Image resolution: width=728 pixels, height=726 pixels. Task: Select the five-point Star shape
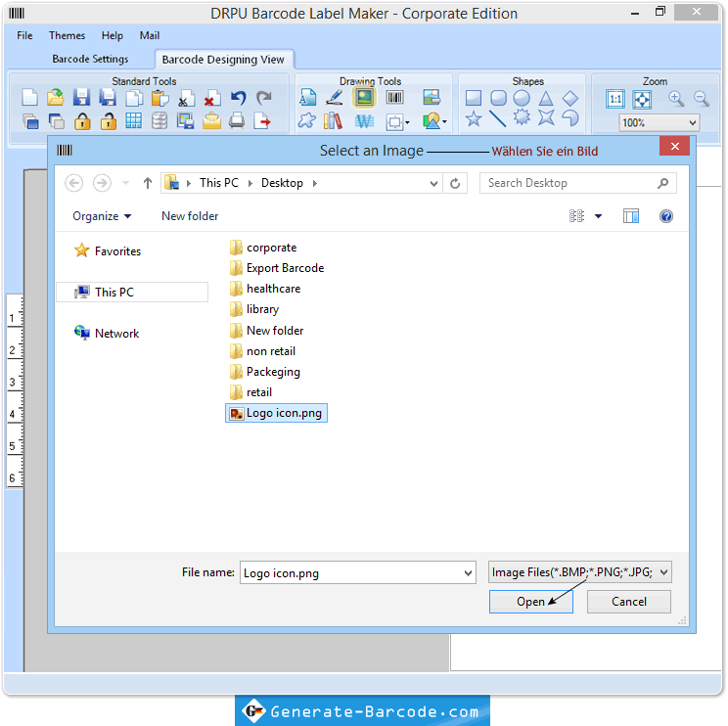pyautogui.click(x=474, y=118)
